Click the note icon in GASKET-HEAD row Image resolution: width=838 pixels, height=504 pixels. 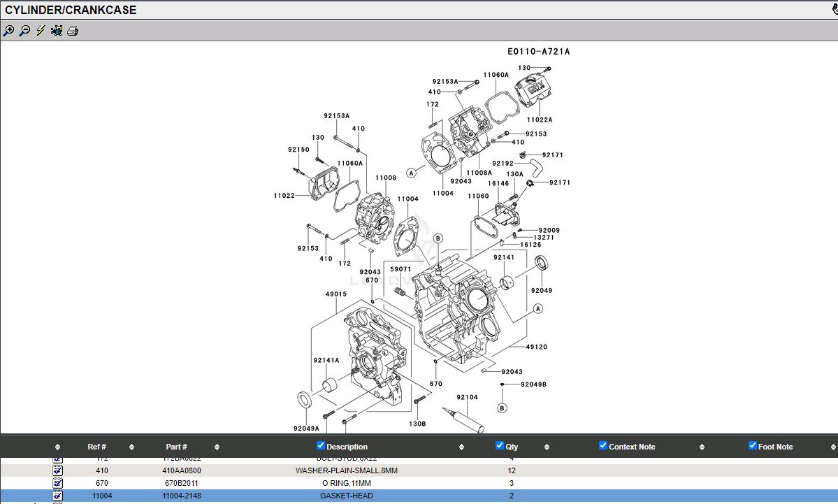click(x=58, y=496)
